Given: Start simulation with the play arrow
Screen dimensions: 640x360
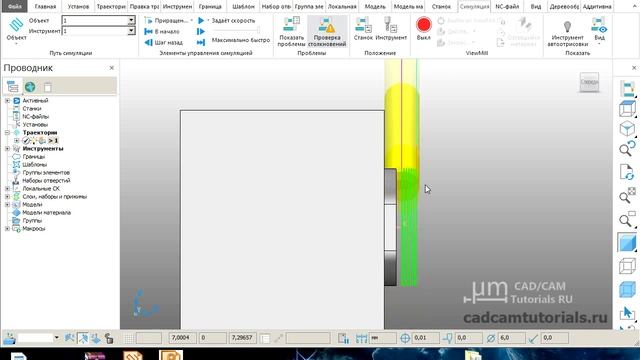Looking at the screenshot, I should tap(201, 20).
